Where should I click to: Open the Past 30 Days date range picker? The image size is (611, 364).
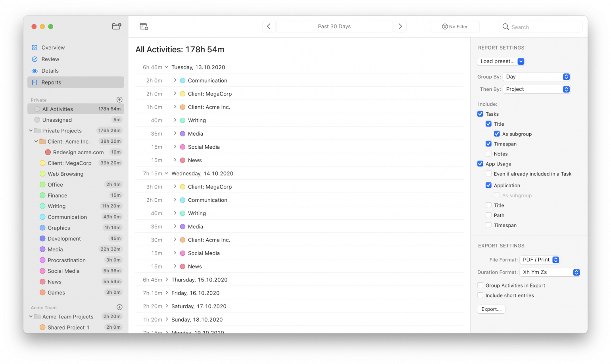tap(334, 26)
